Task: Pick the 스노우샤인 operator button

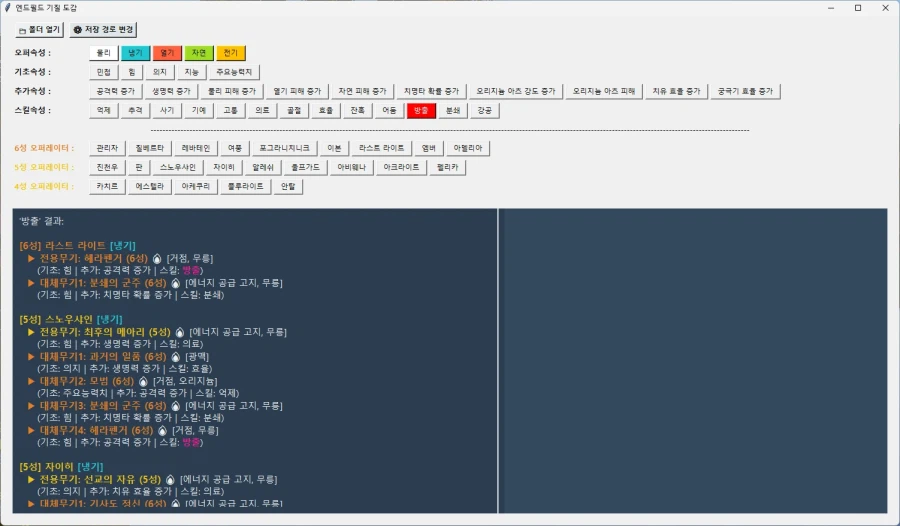Action: tap(177, 167)
